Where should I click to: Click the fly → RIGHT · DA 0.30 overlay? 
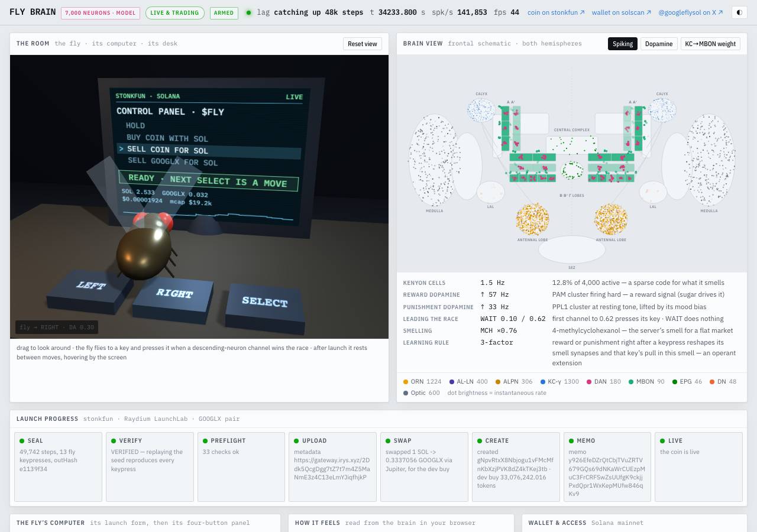pos(57,327)
